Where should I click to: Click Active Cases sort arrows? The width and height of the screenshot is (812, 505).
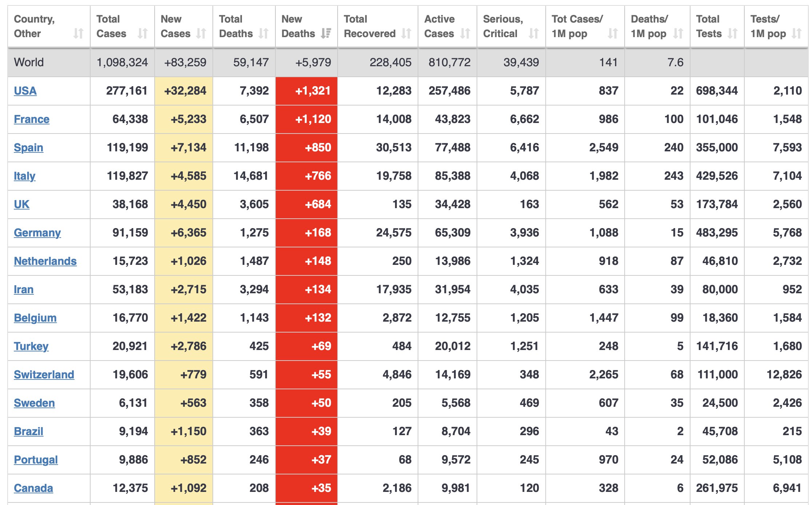coord(465,33)
